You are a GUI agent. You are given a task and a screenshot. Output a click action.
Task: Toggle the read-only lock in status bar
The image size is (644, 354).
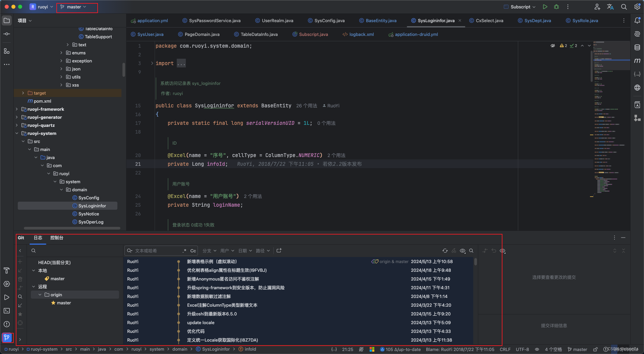595,349
